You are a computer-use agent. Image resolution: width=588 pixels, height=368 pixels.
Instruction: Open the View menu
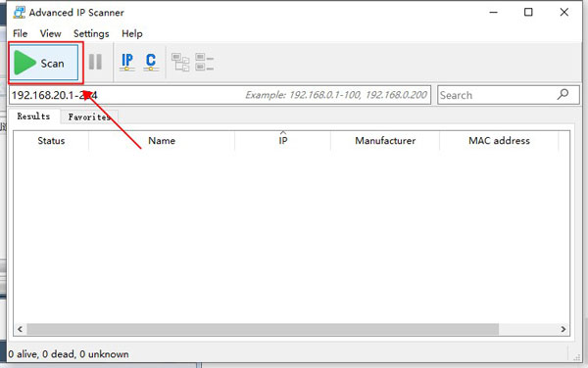coord(50,33)
